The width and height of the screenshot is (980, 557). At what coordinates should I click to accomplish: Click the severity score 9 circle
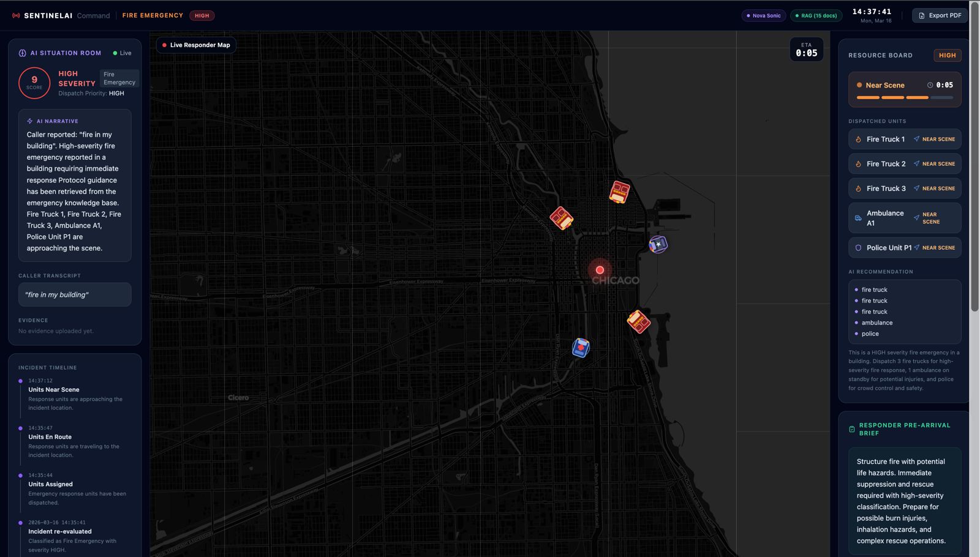pyautogui.click(x=34, y=83)
